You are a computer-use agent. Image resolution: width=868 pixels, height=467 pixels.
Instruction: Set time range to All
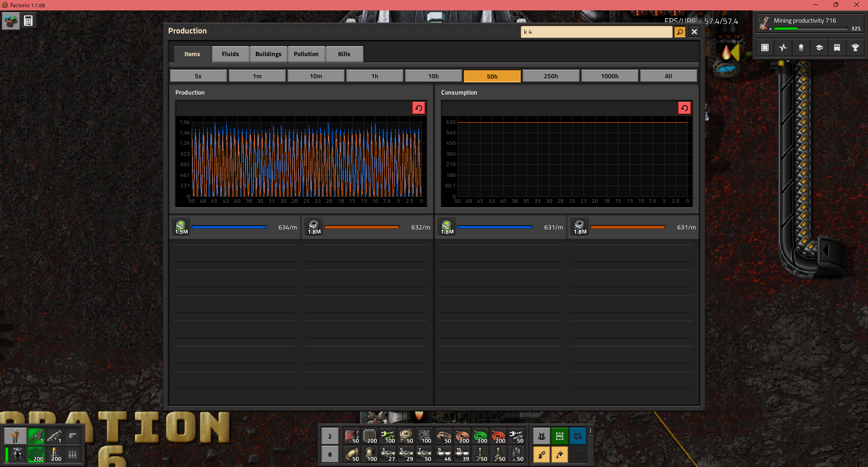click(669, 76)
